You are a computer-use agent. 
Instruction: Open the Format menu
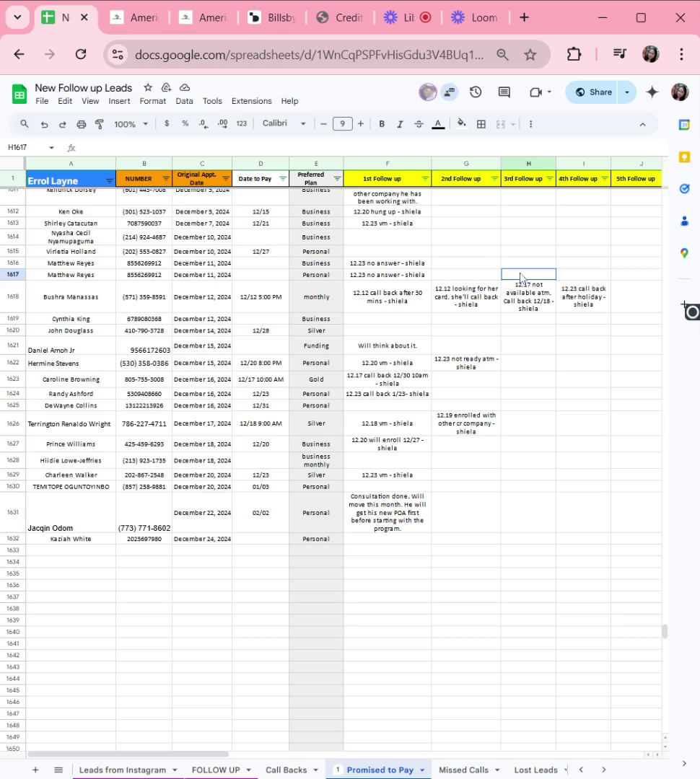pos(152,101)
